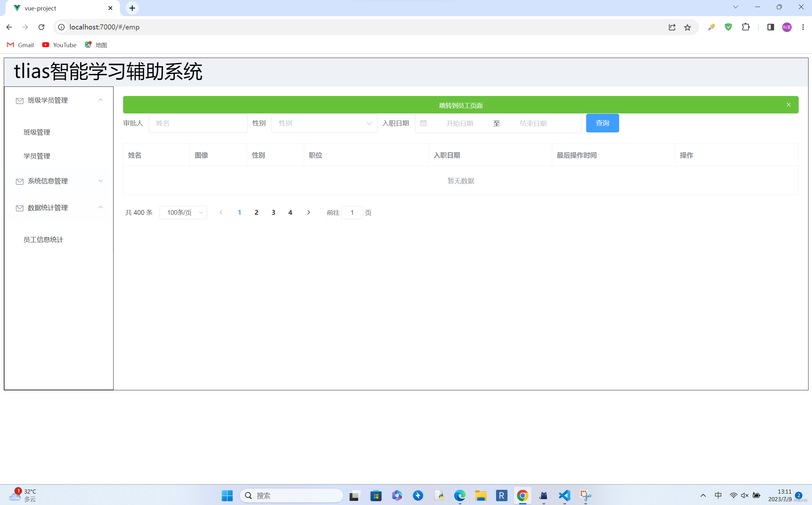Select the 班级管理 menu item
Viewport: 812px width, 505px height.
(x=37, y=132)
